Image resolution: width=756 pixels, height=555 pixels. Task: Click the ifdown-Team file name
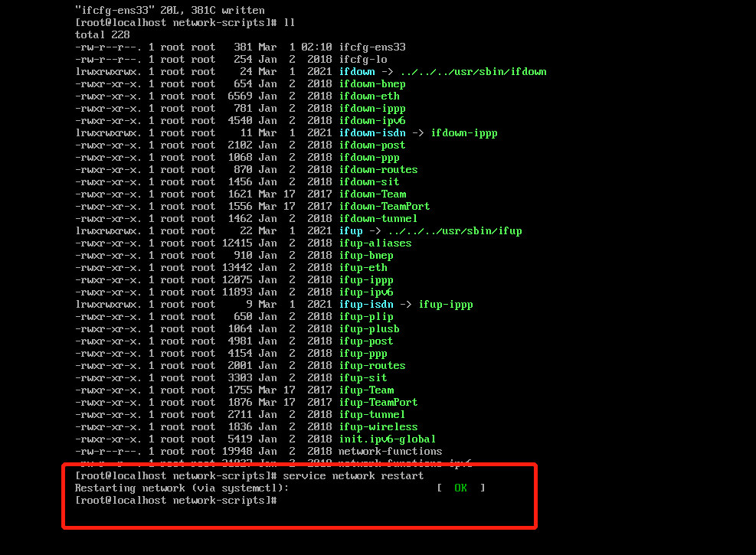click(373, 194)
